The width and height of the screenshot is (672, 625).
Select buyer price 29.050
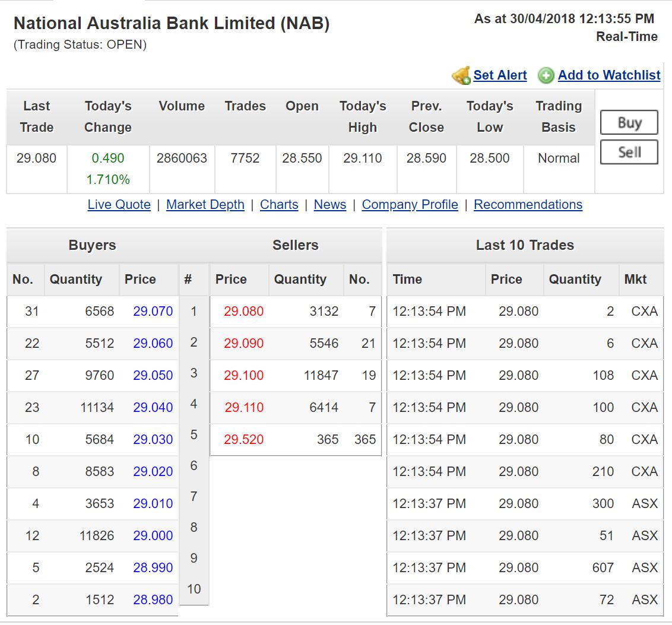(x=153, y=375)
